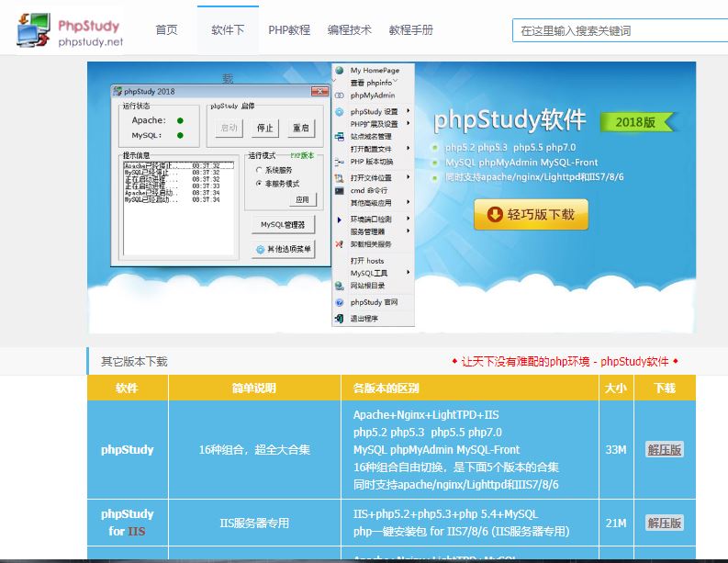Click the cmd 命令行 terminal icon
This screenshot has height=563, width=728.
[340, 190]
